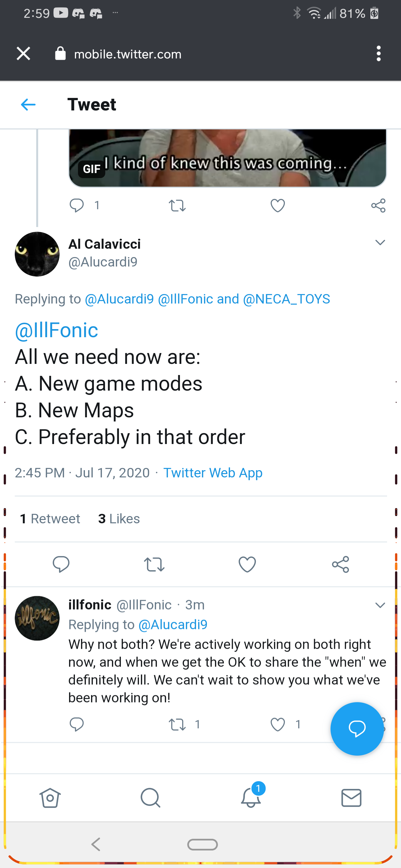Close the browser tab with X icon

click(x=23, y=54)
